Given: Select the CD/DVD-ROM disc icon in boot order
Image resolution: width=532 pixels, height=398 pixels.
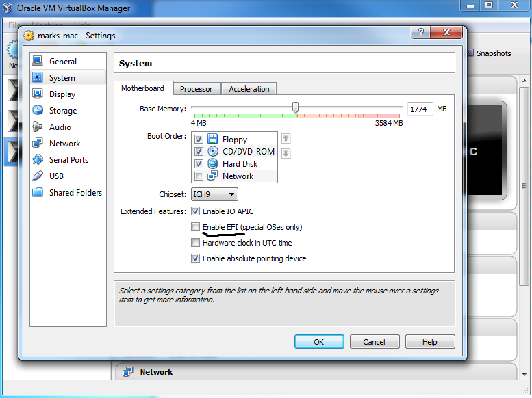Looking at the screenshot, I should (x=213, y=151).
